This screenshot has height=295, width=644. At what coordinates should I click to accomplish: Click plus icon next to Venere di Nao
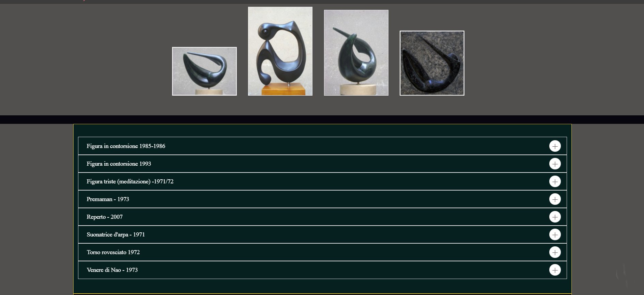pos(555,270)
